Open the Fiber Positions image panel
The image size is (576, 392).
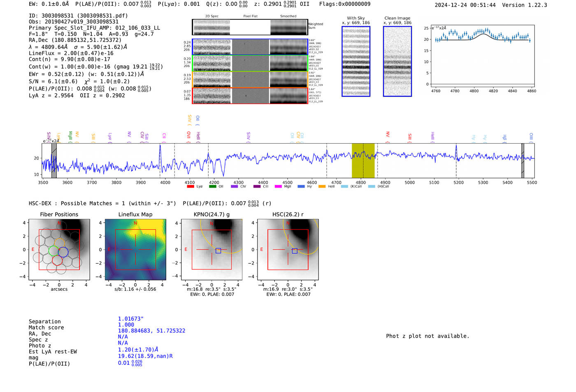pyautogui.click(x=59, y=250)
